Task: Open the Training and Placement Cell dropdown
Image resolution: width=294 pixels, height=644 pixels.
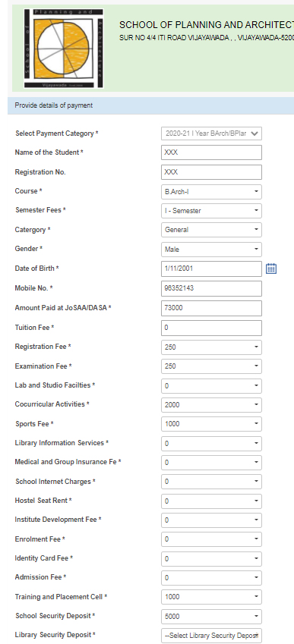Action: point(211,597)
